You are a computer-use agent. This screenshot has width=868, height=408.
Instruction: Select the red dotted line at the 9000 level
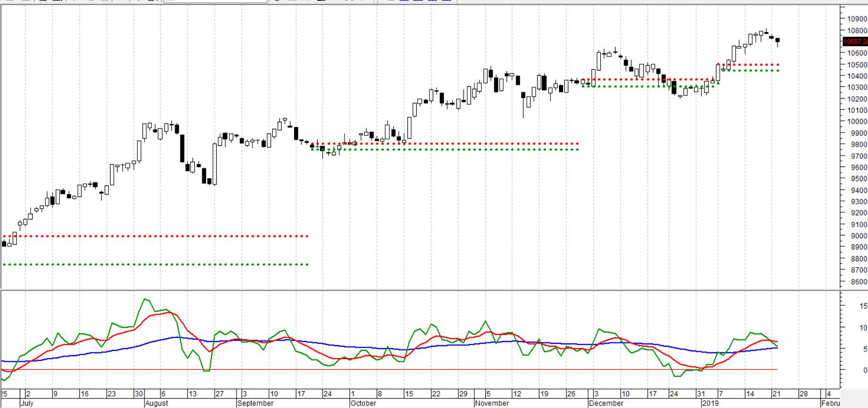click(156, 236)
